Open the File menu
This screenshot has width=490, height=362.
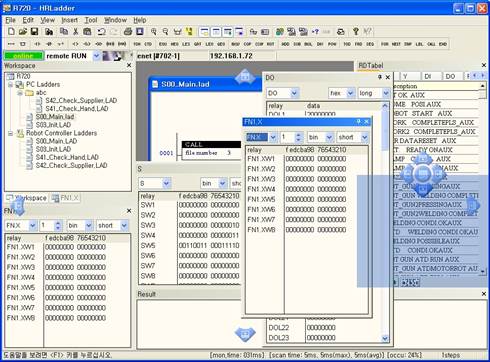click(10, 20)
